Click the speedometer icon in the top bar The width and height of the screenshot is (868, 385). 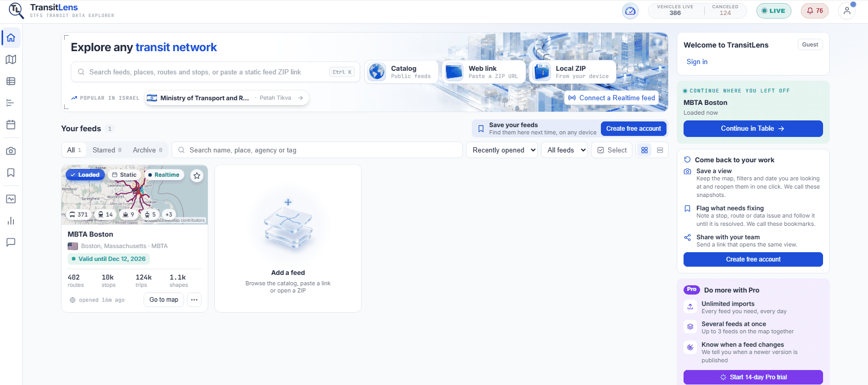tap(630, 11)
